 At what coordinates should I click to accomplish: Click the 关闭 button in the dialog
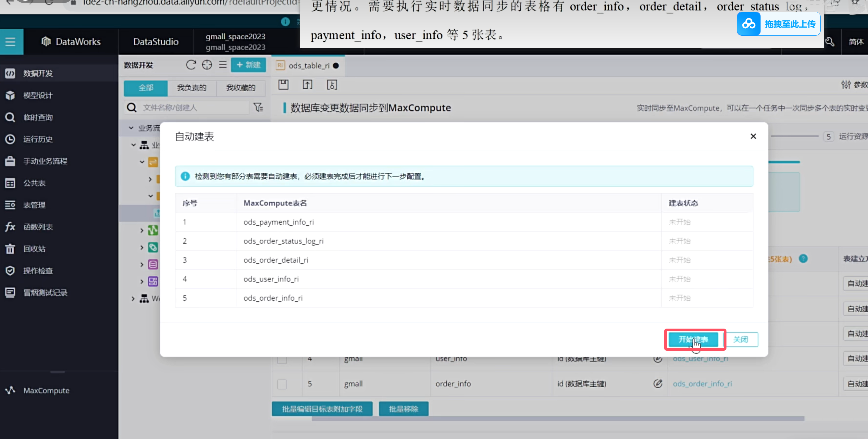tap(741, 339)
